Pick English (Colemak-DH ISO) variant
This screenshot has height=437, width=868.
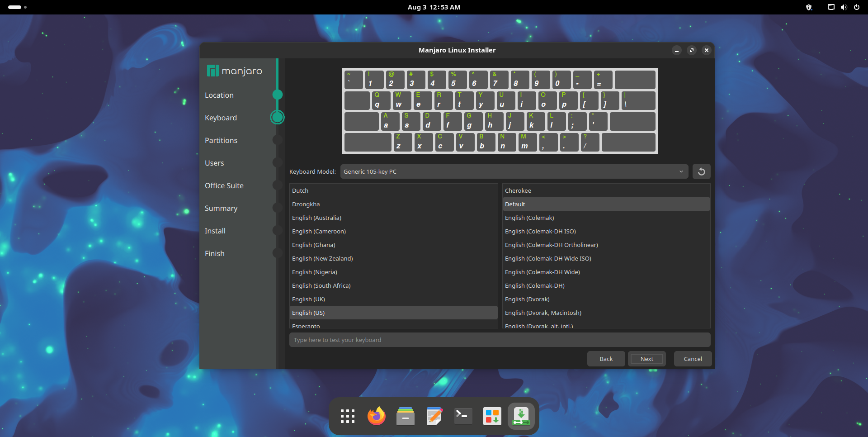pyautogui.click(x=606, y=231)
